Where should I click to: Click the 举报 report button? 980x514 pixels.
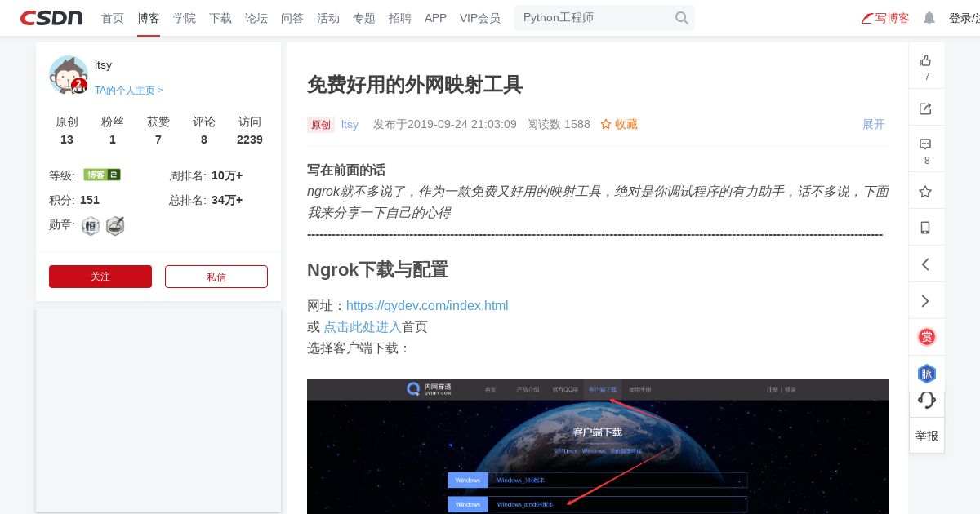pos(927,436)
